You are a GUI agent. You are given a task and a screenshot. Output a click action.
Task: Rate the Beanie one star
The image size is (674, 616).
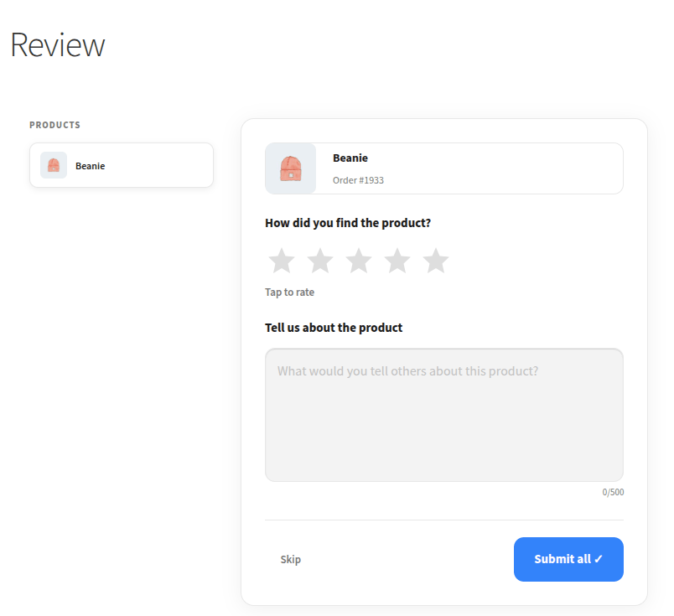pyautogui.click(x=282, y=261)
